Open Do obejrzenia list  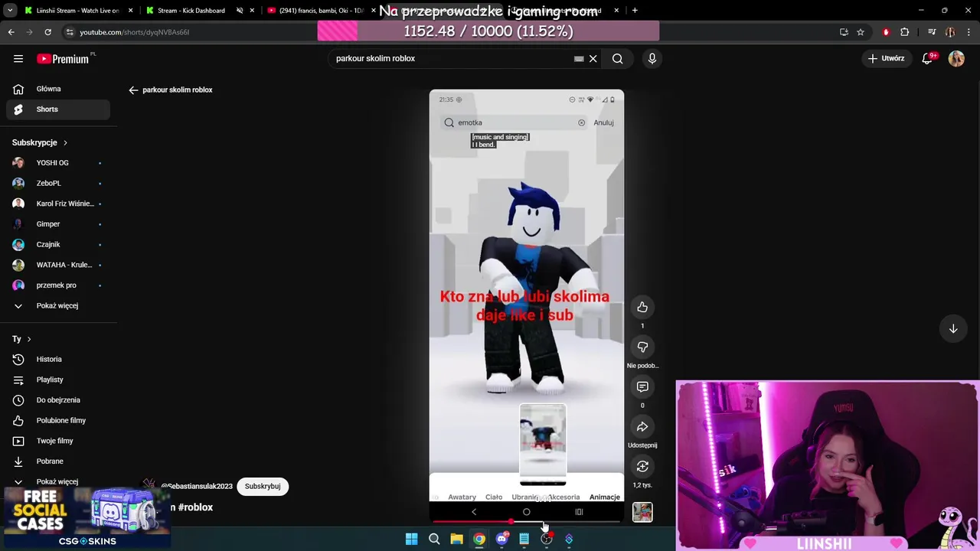[x=57, y=400]
